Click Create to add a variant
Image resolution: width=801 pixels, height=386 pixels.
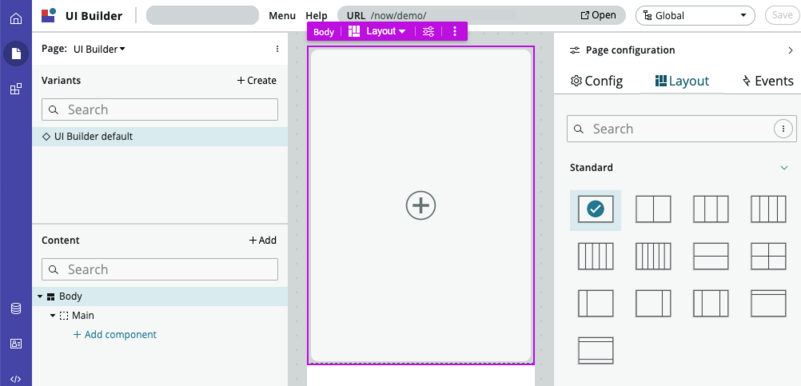pyautogui.click(x=256, y=81)
